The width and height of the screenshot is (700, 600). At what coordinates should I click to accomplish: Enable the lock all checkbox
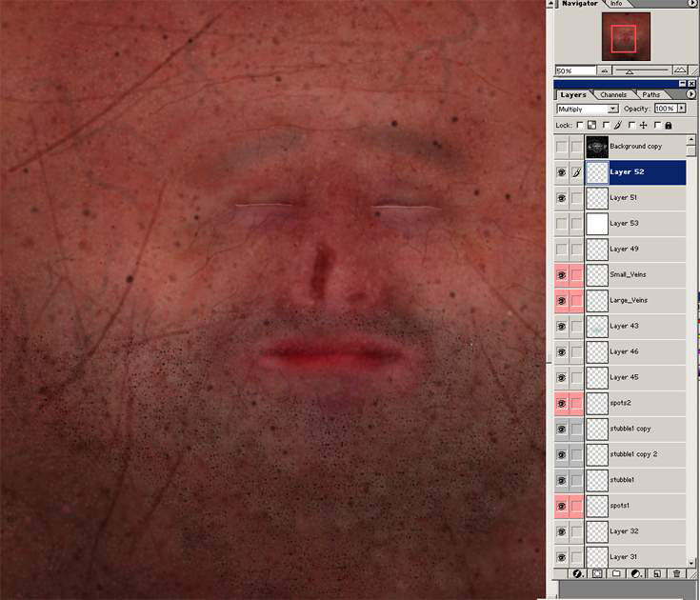click(x=658, y=125)
